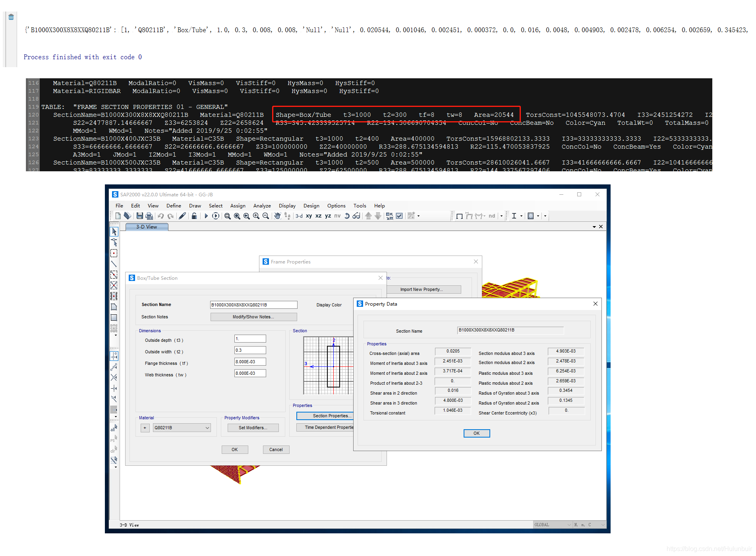756x556 pixels.
Task: Select the 3-D View tab
Action: pyautogui.click(x=147, y=227)
